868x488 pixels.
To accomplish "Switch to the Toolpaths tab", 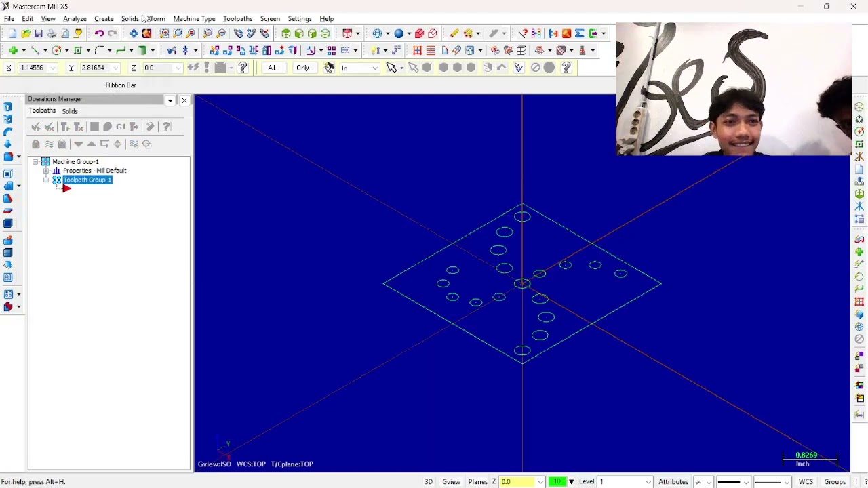I will [x=42, y=110].
